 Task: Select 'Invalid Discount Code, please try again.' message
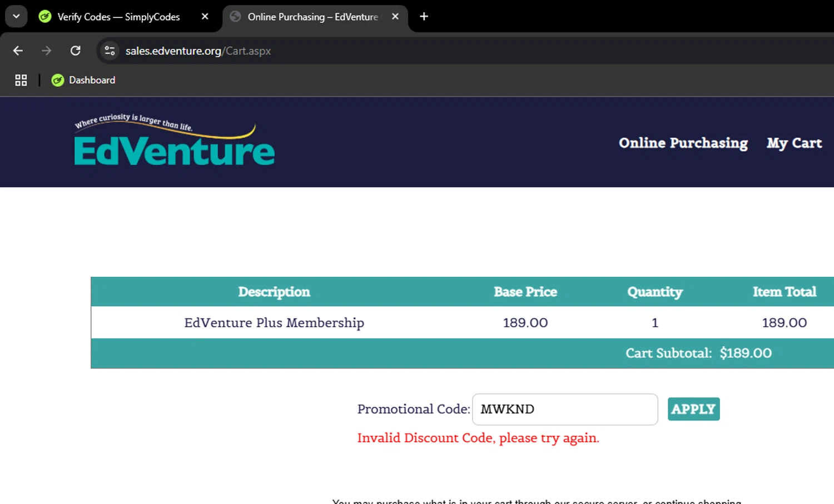point(478,438)
